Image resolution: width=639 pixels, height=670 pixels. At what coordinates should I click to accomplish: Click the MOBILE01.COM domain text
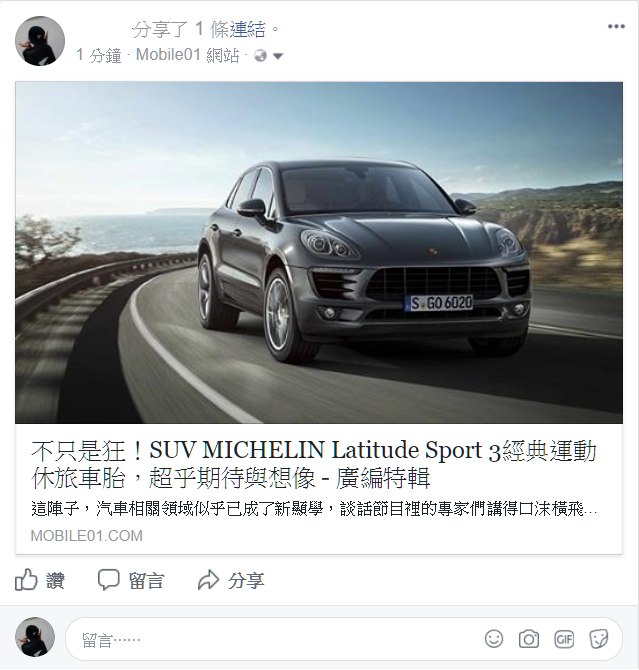[x=87, y=535]
